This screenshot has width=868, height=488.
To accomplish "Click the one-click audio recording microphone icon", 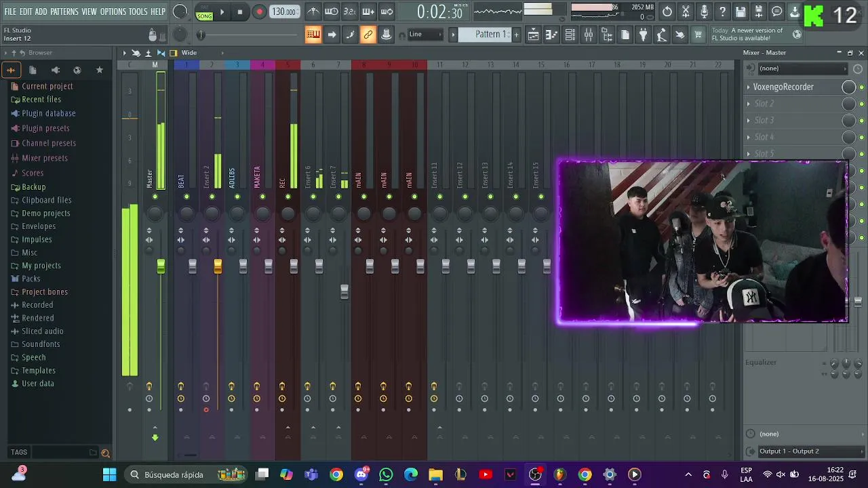I will click(x=704, y=12).
